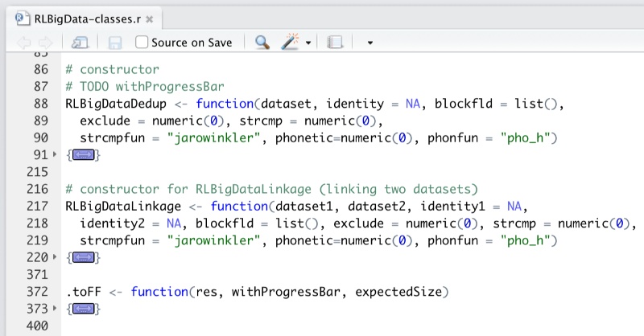The width and height of the screenshot is (644, 336).
Task: Click 'function' keyword on line 372
Action: tap(159, 292)
